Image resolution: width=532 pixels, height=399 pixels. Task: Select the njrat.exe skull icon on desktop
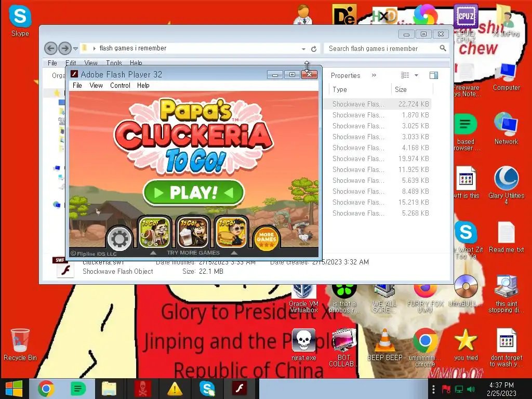303,345
